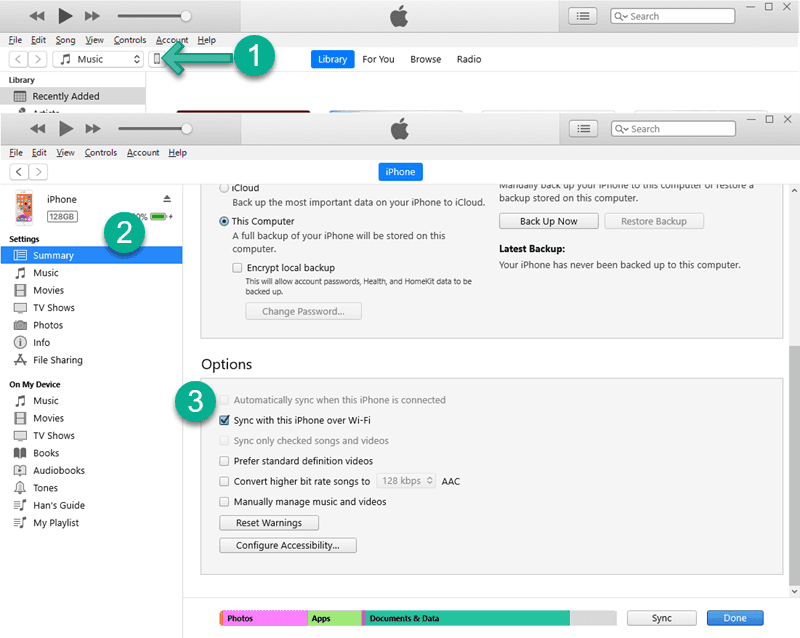Click Back Up Now button
Screen dimensions: 800x638
(548, 221)
